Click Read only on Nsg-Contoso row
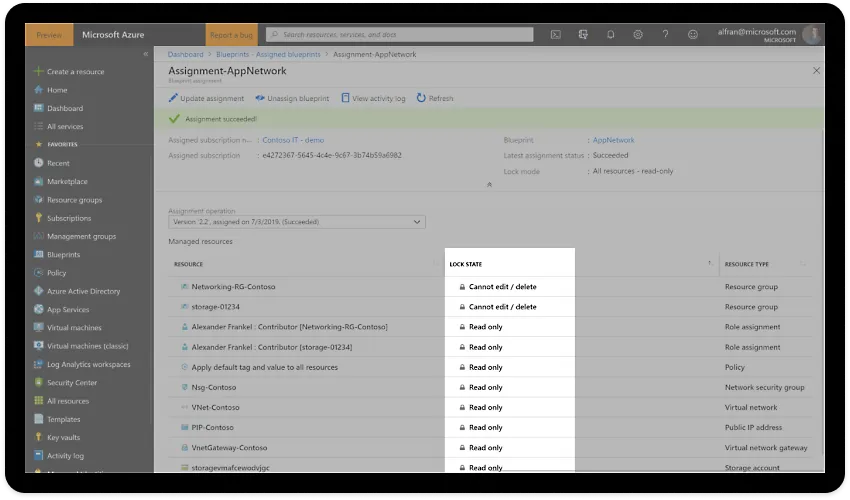850x500 pixels. point(485,387)
